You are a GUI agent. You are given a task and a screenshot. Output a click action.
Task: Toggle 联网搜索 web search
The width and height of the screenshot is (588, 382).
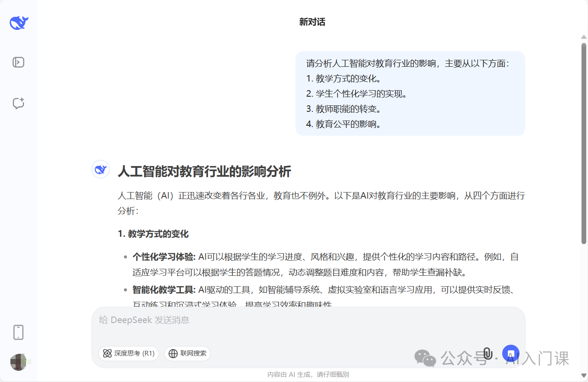coord(187,353)
